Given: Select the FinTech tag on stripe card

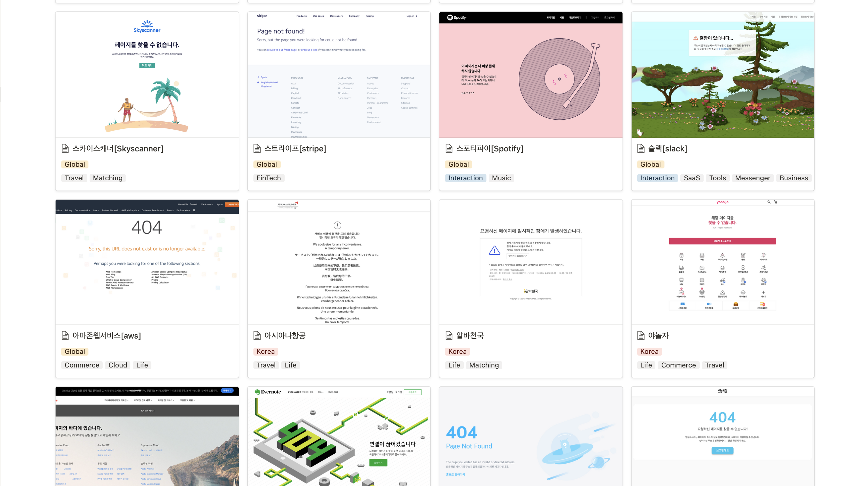Looking at the screenshot, I should pos(268,178).
